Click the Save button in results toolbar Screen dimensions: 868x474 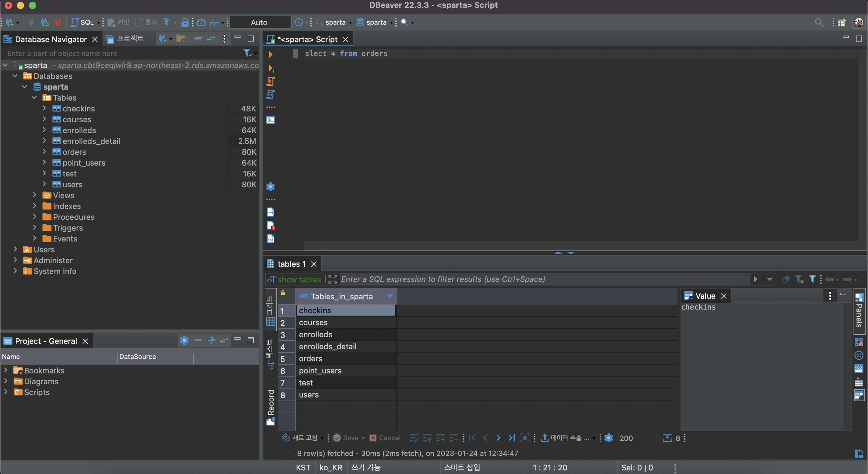345,438
